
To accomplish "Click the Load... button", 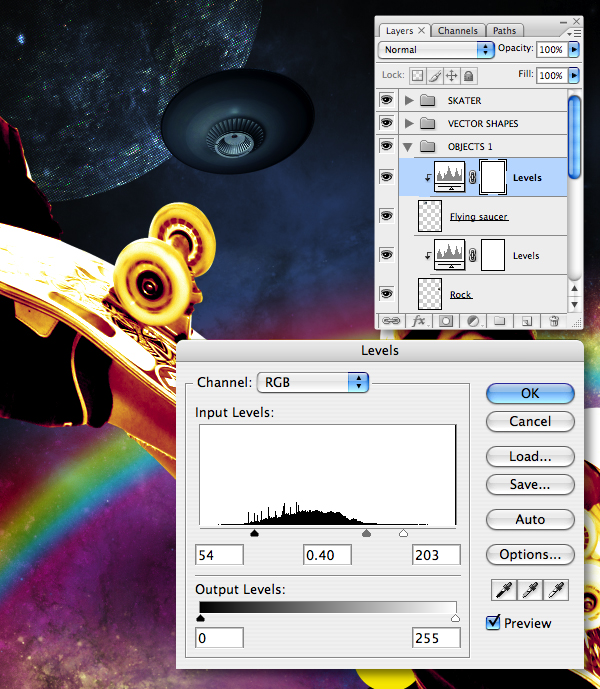I will pos(530,457).
